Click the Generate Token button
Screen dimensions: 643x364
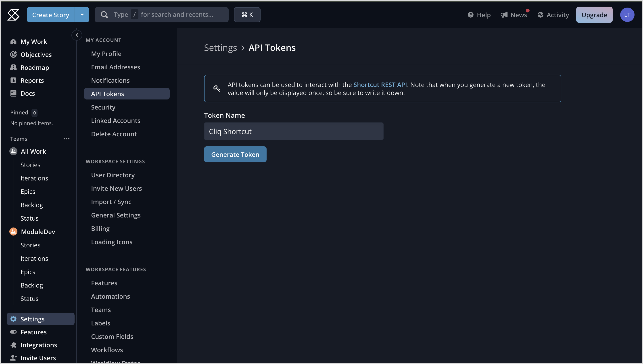[235, 154]
